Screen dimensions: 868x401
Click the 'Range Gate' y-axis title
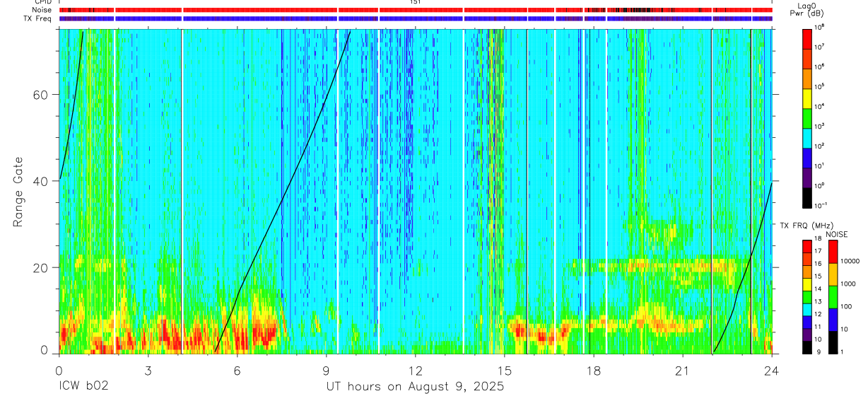click(x=18, y=192)
